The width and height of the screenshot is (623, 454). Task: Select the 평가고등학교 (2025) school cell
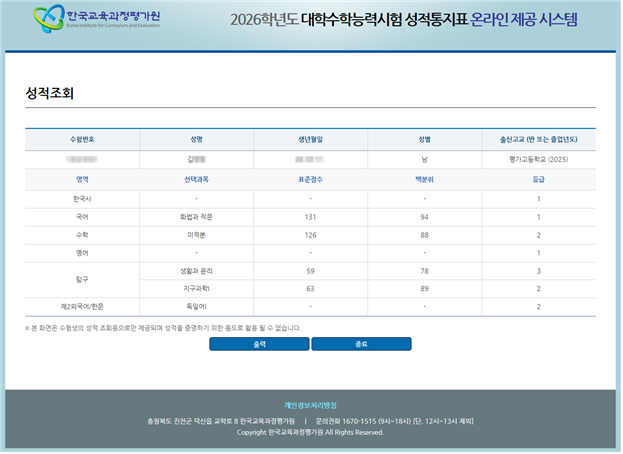coord(538,158)
